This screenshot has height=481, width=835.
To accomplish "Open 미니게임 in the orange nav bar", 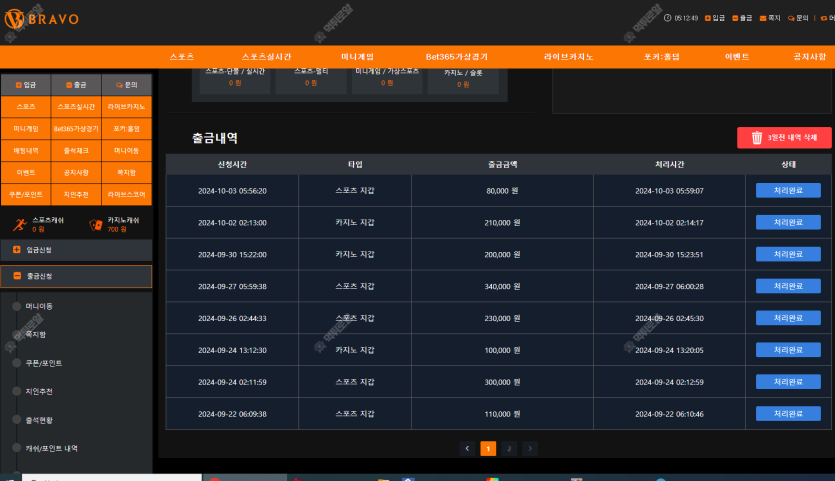I will click(x=357, y=57).
